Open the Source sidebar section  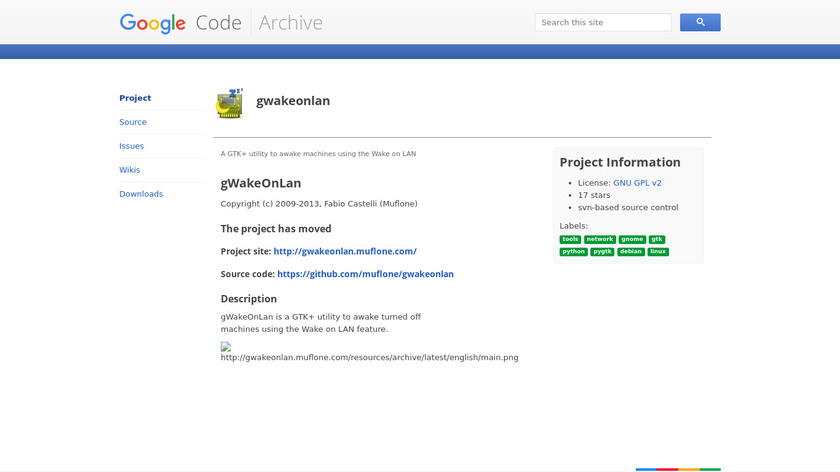tap(133, 122)
